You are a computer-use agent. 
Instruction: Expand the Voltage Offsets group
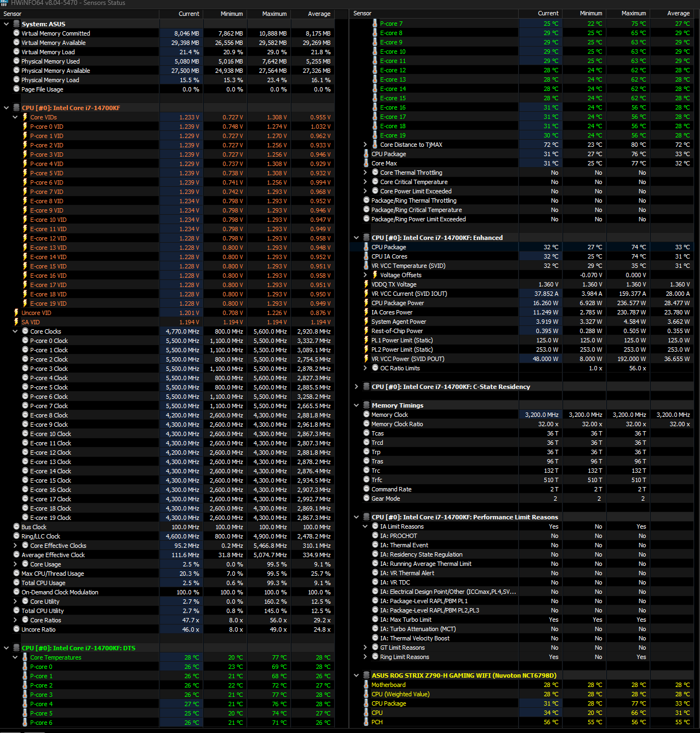coord(365,275)
